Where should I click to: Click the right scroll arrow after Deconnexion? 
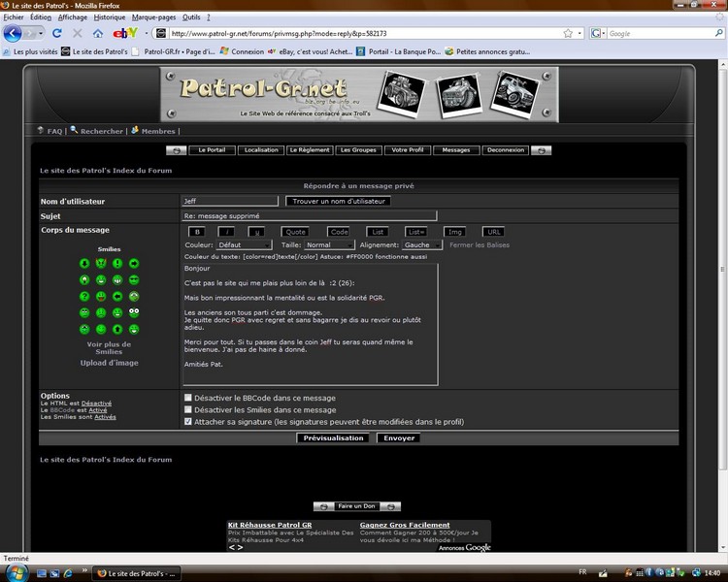point(542,150)
